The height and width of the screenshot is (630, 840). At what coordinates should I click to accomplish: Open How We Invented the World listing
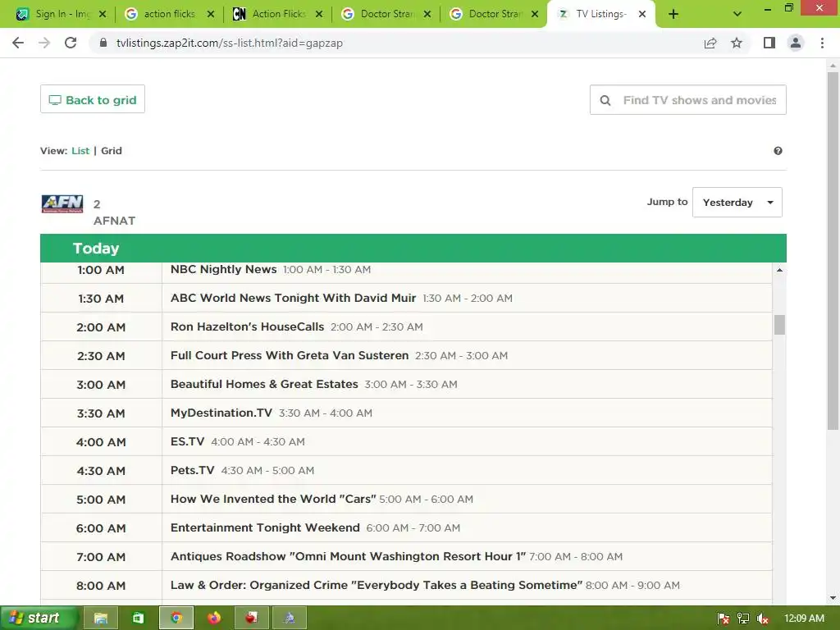[273, 499]
